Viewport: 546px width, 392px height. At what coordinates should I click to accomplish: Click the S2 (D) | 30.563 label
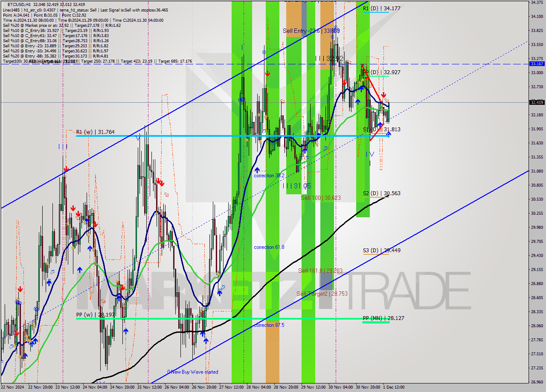pyautogui.click(x=381, y=193)
